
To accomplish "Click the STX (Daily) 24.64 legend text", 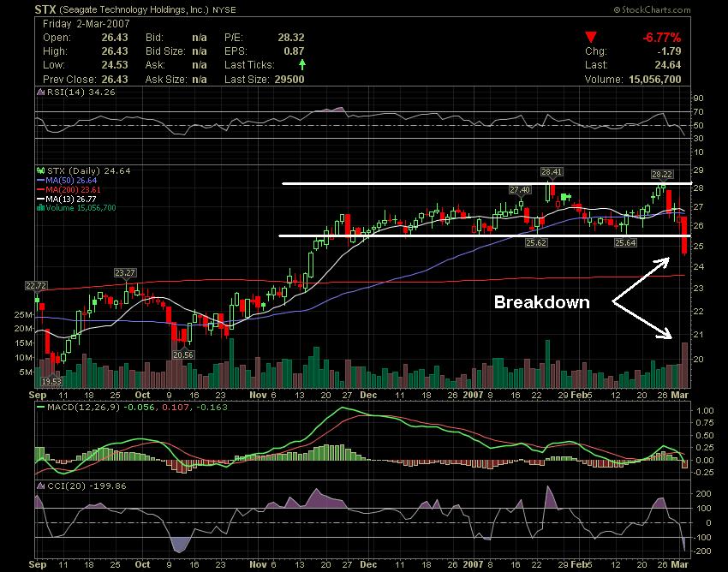I will (x=89, y=171).
